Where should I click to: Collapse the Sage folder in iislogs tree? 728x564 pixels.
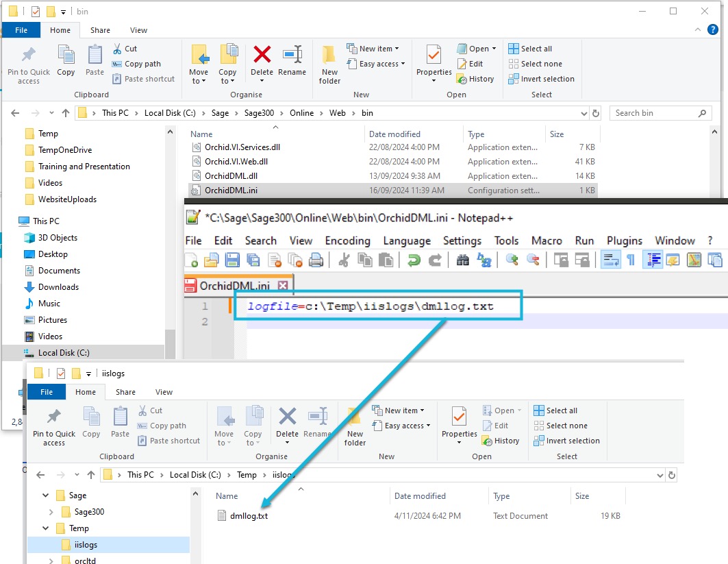tap(45, 495)
